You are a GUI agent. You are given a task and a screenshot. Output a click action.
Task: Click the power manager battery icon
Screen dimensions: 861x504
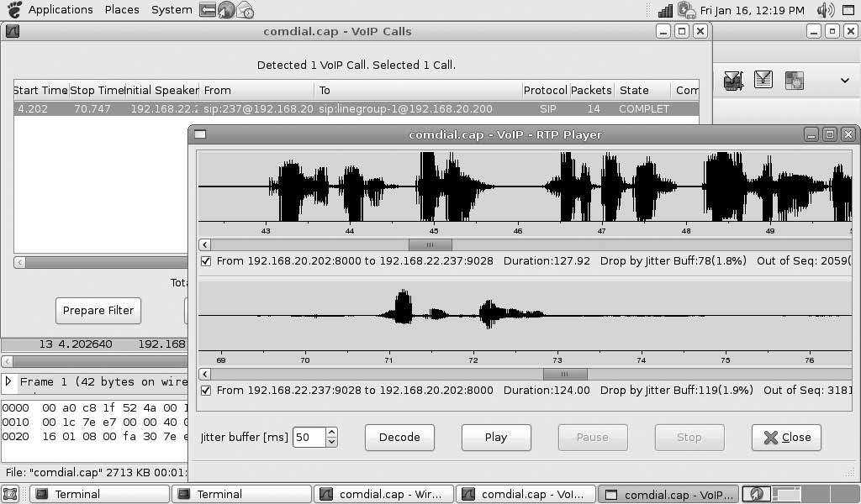click(686, 10)
